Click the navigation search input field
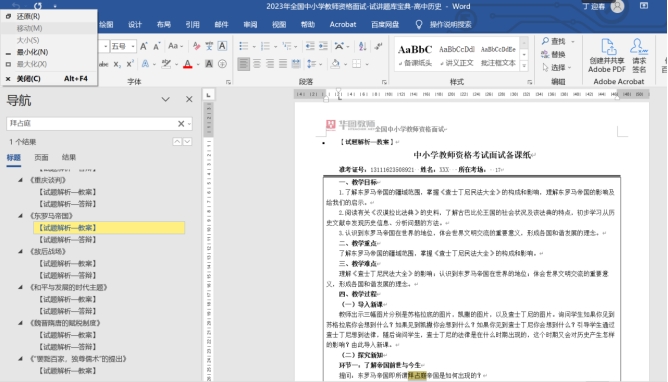Image resolution: width=668 pixels, height=382 pixels. 92,124
